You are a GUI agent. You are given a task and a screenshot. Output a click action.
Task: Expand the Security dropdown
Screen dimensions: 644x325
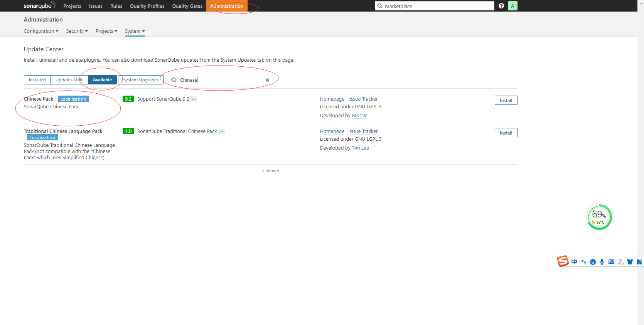pos(77,31)
